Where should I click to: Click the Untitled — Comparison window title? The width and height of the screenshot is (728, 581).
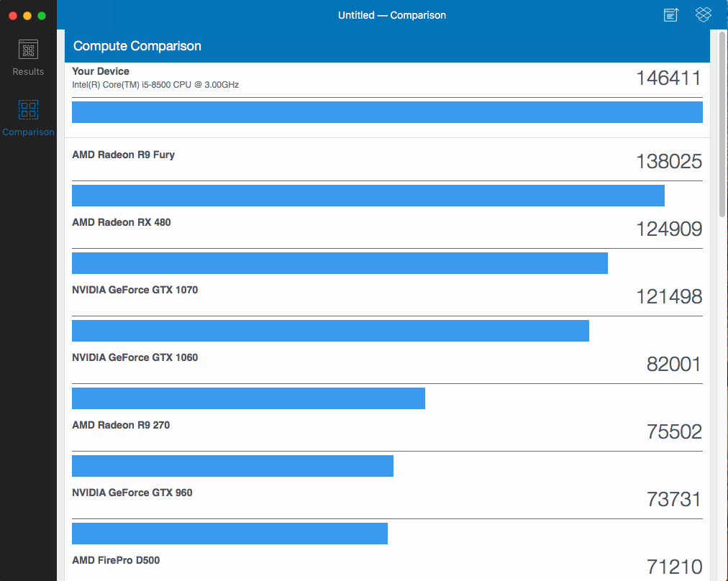pyautogui.click(x=392, y=15)
